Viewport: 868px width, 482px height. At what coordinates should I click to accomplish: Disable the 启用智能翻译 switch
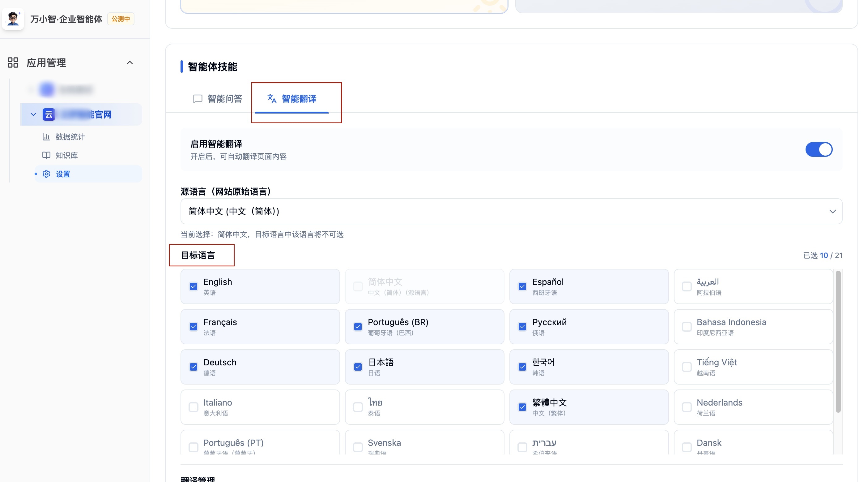pos(819,149)
